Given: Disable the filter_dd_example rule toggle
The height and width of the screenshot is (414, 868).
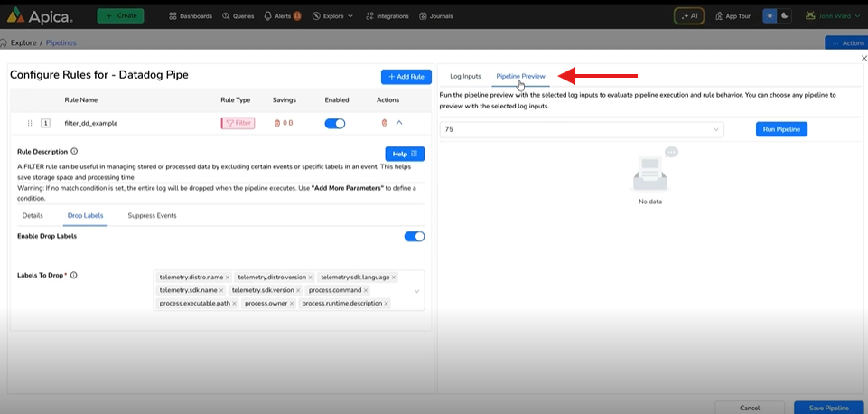Looking at the screenshot, I should click(335, 123).
